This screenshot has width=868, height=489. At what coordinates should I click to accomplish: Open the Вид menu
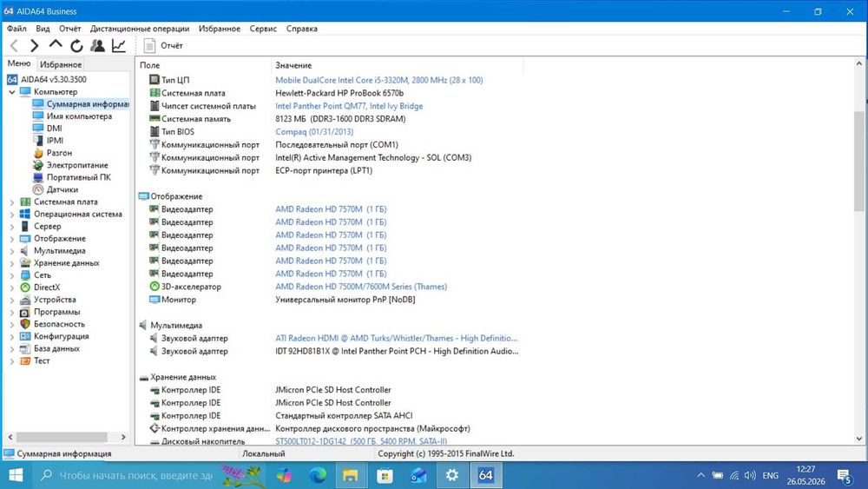click(x=43, y=29)
